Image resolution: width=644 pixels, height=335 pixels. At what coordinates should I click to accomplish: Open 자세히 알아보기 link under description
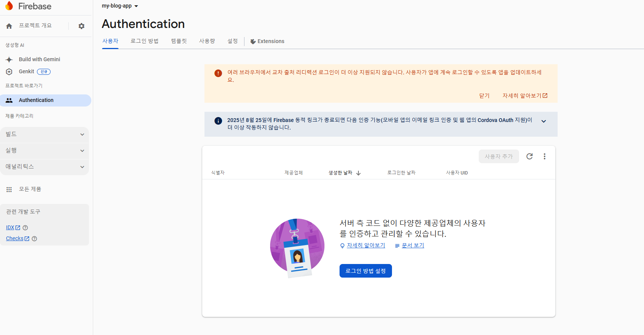point(366,245)
